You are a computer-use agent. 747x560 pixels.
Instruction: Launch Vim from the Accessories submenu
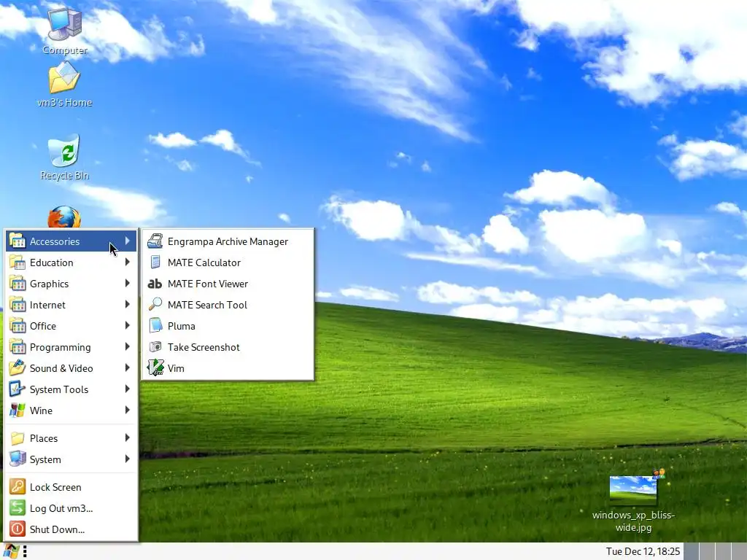228,368
